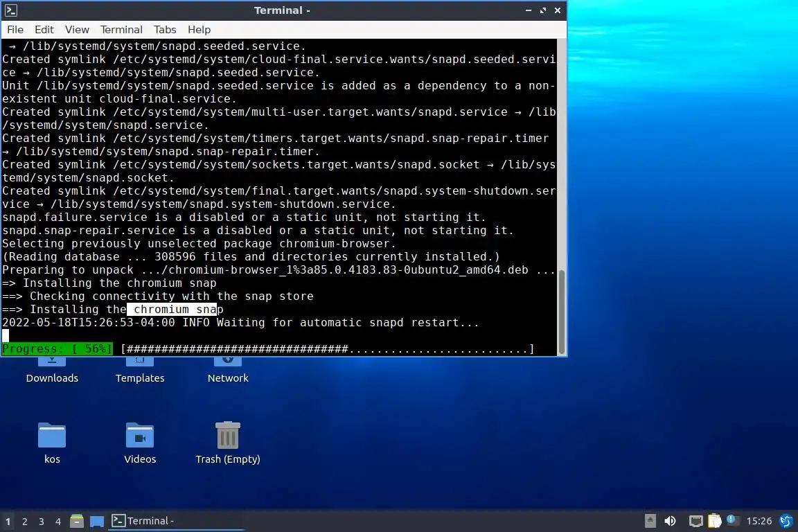Click the terminal icon in title bar

11,10
